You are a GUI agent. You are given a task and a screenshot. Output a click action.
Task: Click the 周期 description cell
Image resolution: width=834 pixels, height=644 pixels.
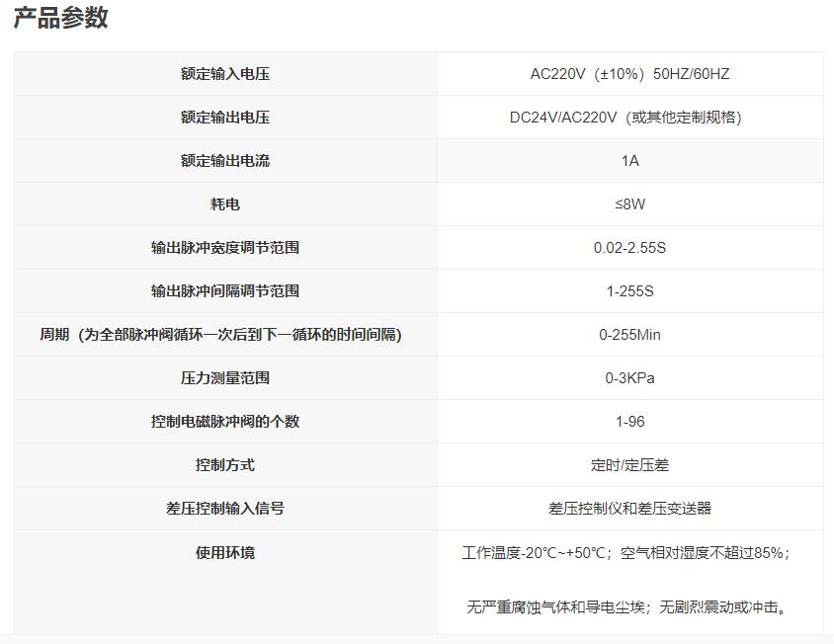click(x=225, y=333)
